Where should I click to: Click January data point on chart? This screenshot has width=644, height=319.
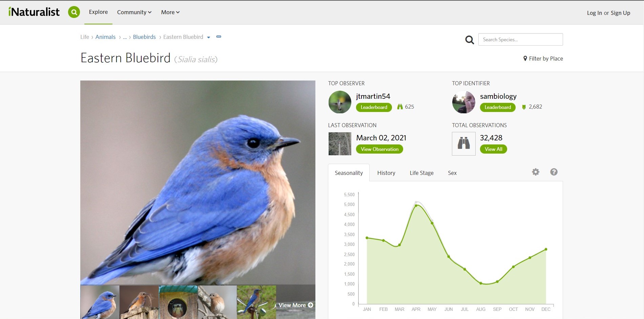coord(367,238)
